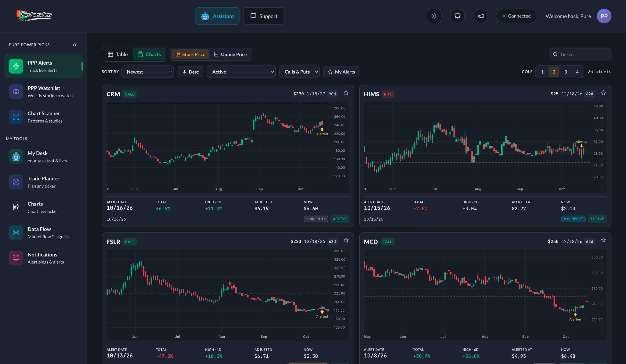Screen dimensions: 626x364
Task: Click the Pure Power Picks logo
Action: [33, 16]
